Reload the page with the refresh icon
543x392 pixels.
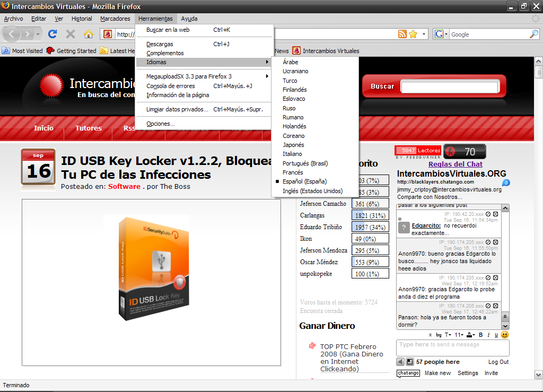click(x=52, y=34)
